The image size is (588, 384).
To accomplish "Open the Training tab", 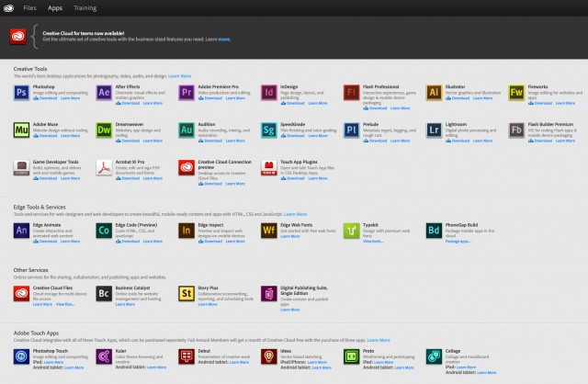I will [x=85, y=7].
